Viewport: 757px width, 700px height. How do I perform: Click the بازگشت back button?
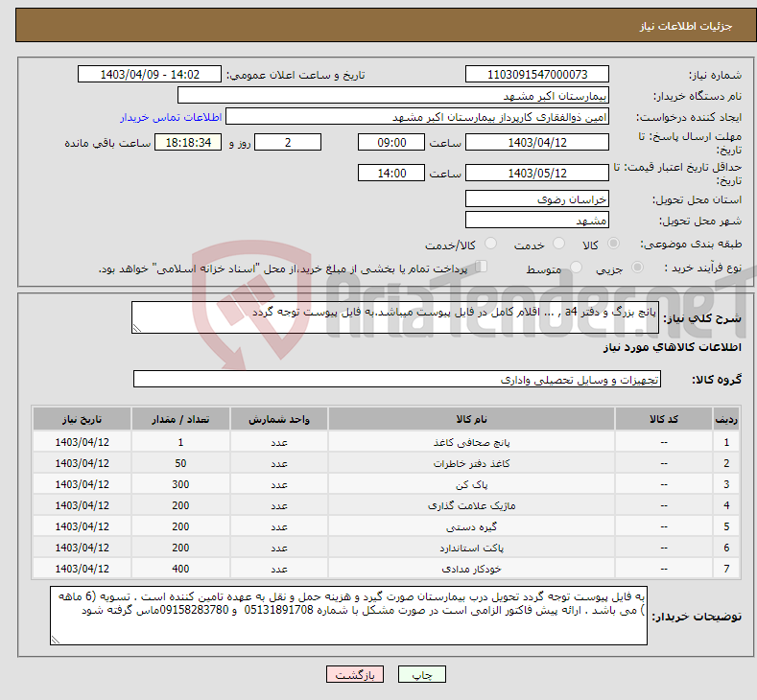(x=355, y=674)
